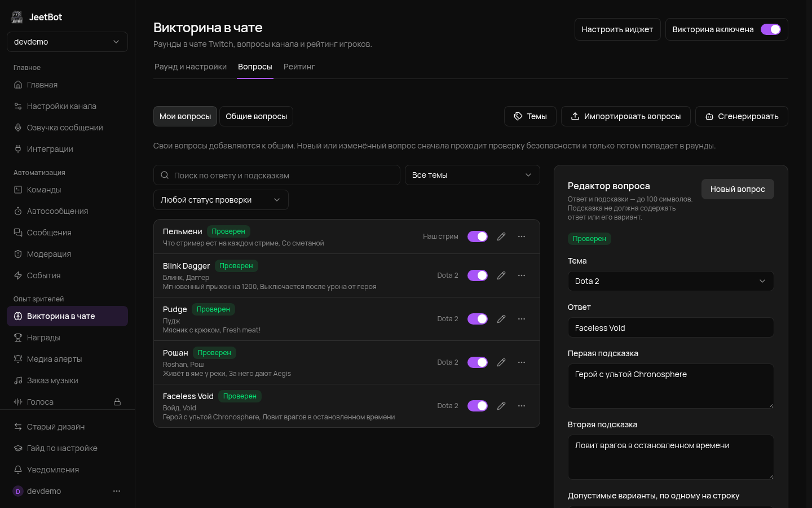Open devdemo account options menu

(x=117, y=491)
